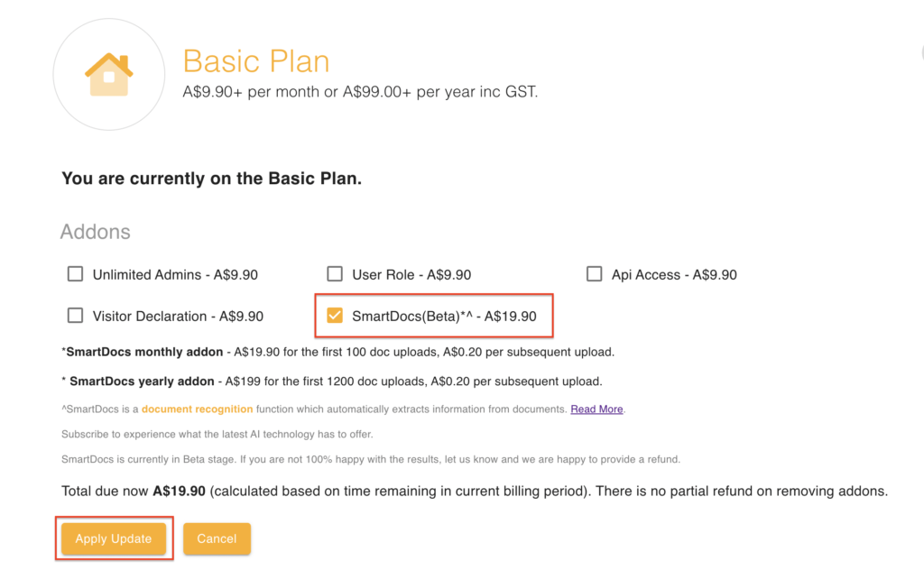The image size is (924, 570).
Task: Click the 'Unlimited Admins - A$9.90' label text
Action: [x=175, y=275]
